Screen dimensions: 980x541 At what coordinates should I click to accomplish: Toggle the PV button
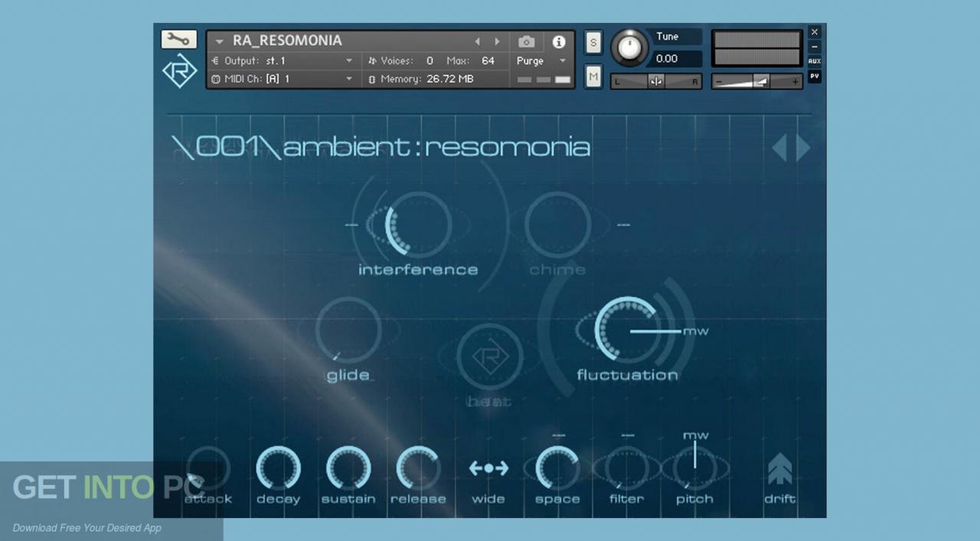tap(815, 76)
